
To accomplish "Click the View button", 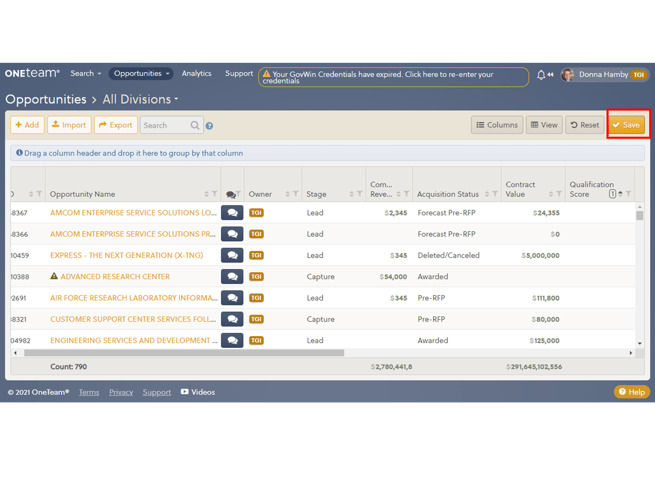I will click(544, 125).
